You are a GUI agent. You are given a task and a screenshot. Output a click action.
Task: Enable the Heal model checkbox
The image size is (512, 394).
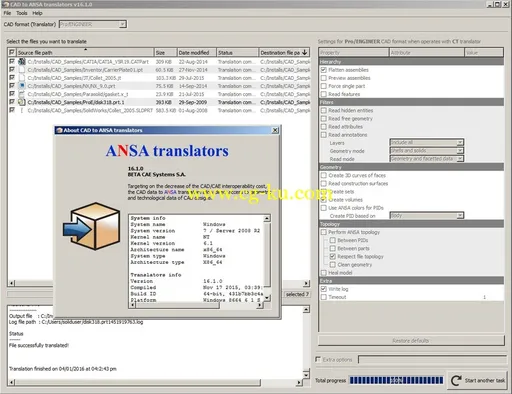click(x=323, y=273)
